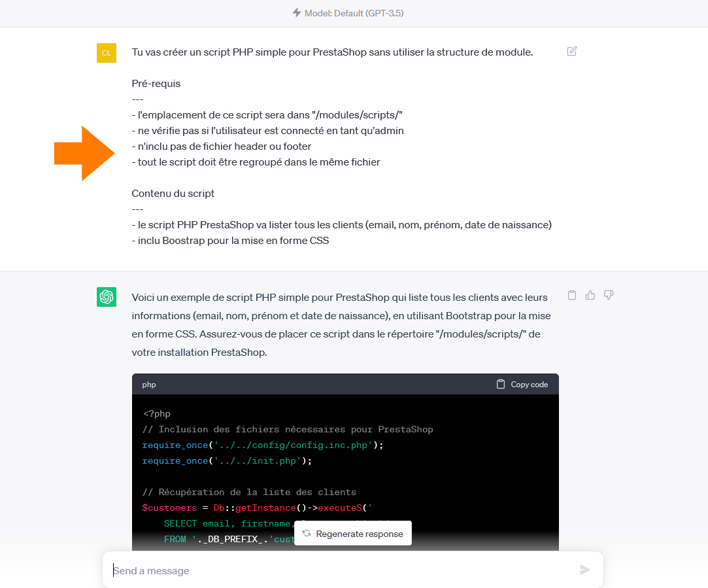Viewport: 708px width, 588px height.
Task: Give the response a thumbs up
Action: (590, 295)
